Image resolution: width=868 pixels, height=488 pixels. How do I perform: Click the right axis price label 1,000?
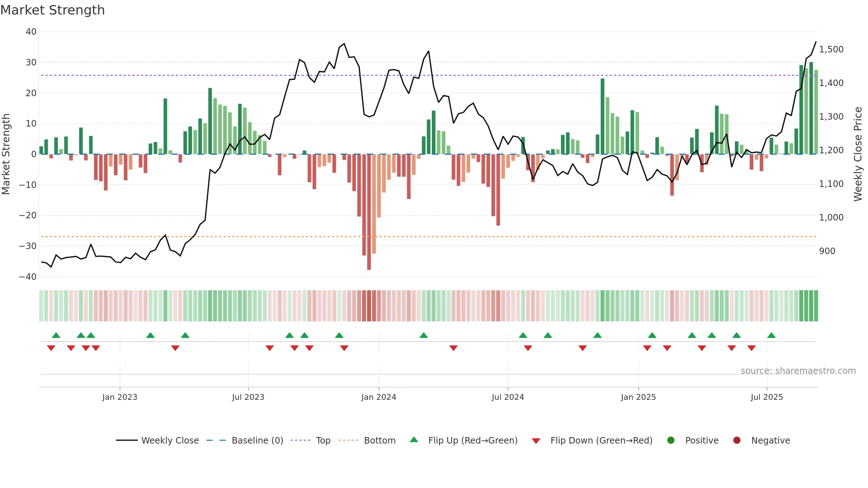tap(831, 217)
